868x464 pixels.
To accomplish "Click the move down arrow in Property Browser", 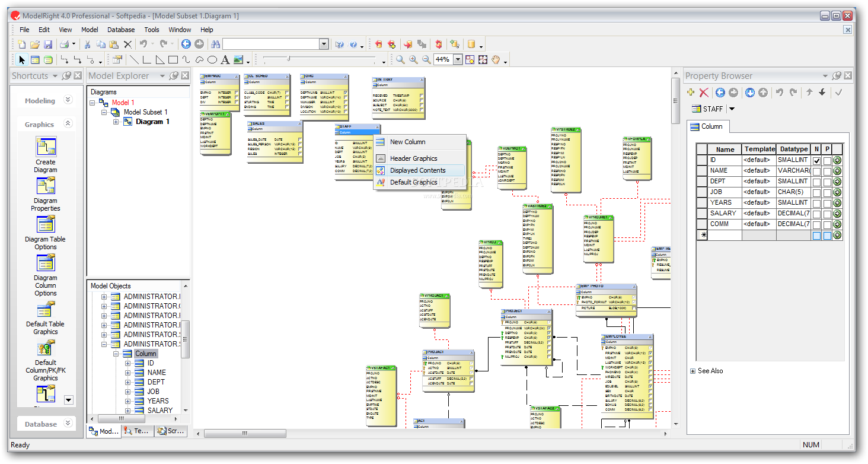I will (822, 93).
